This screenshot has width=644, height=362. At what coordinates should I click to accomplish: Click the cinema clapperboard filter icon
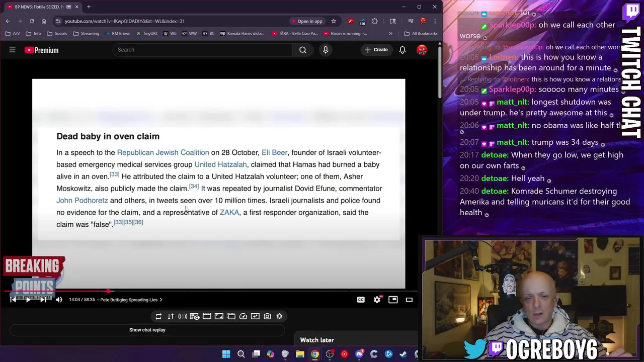[x=207, y=316]
